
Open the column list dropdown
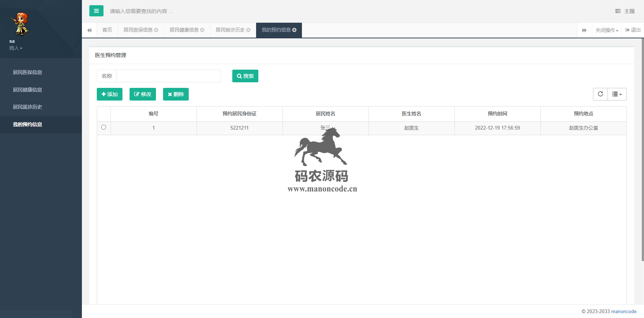coord(617,94)
